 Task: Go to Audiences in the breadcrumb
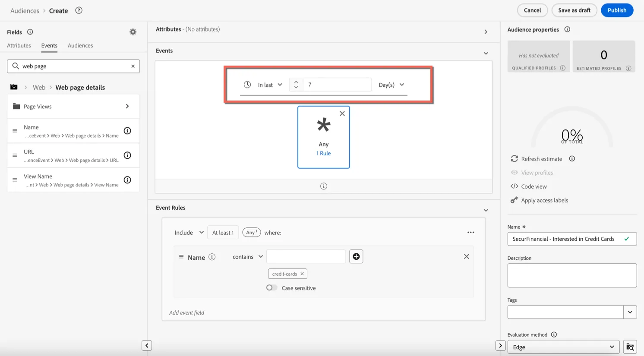[25, 11]
